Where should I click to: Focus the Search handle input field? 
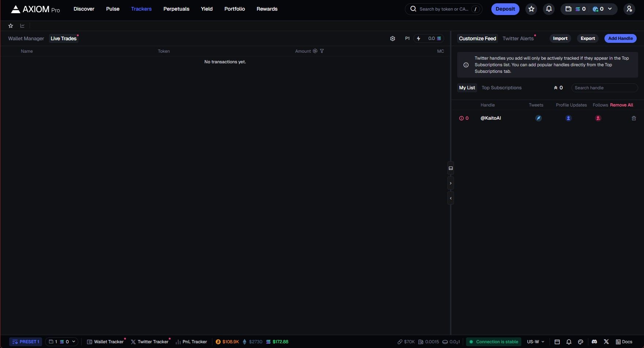click(604, 88)
